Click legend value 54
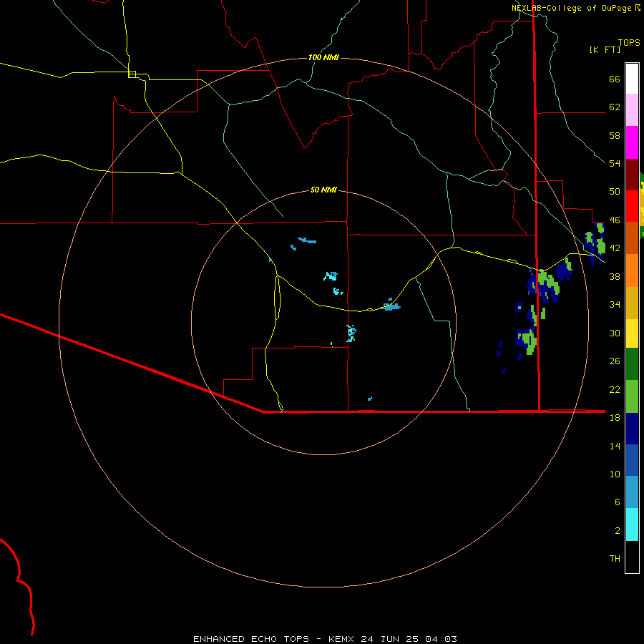The image size is (644, 644). pos(615,163)
